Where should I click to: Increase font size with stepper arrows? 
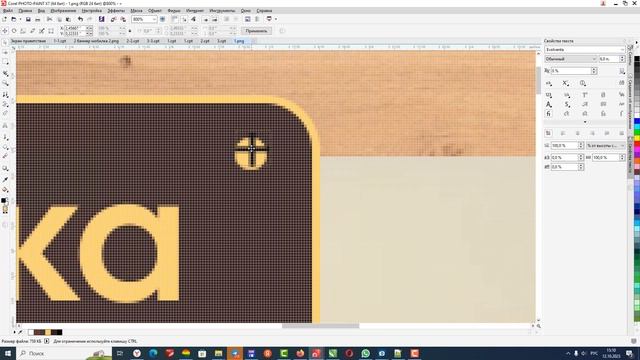click(x=622, y=59)
